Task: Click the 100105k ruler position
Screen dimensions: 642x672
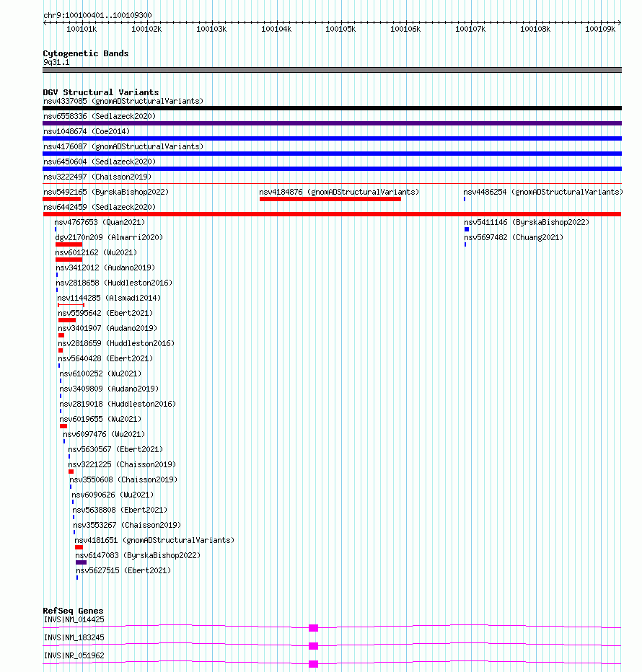Action: pos(340,29)
